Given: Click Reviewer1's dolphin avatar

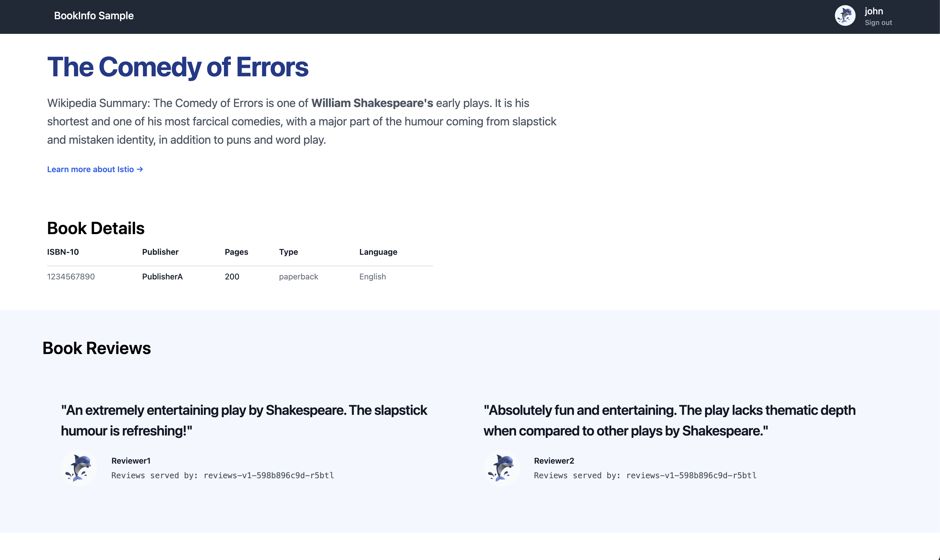Looking at the screenshot, I should [x=79, y=468].
